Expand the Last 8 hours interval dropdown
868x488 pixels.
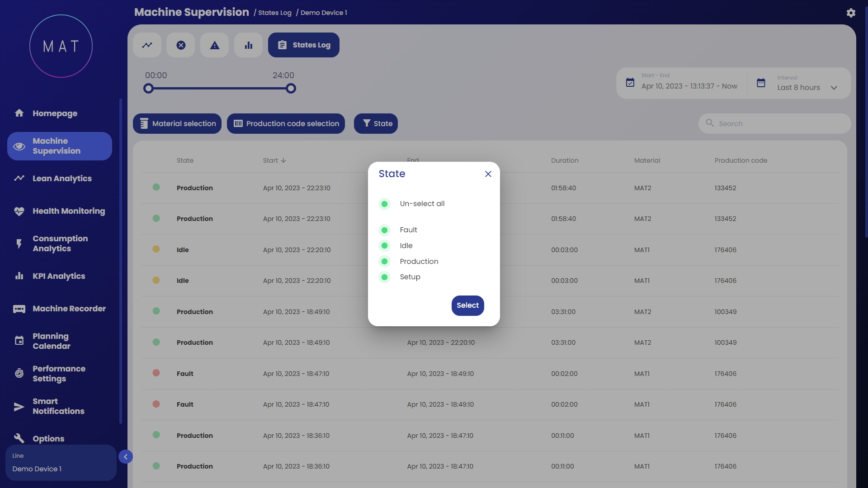pos(805,87)
